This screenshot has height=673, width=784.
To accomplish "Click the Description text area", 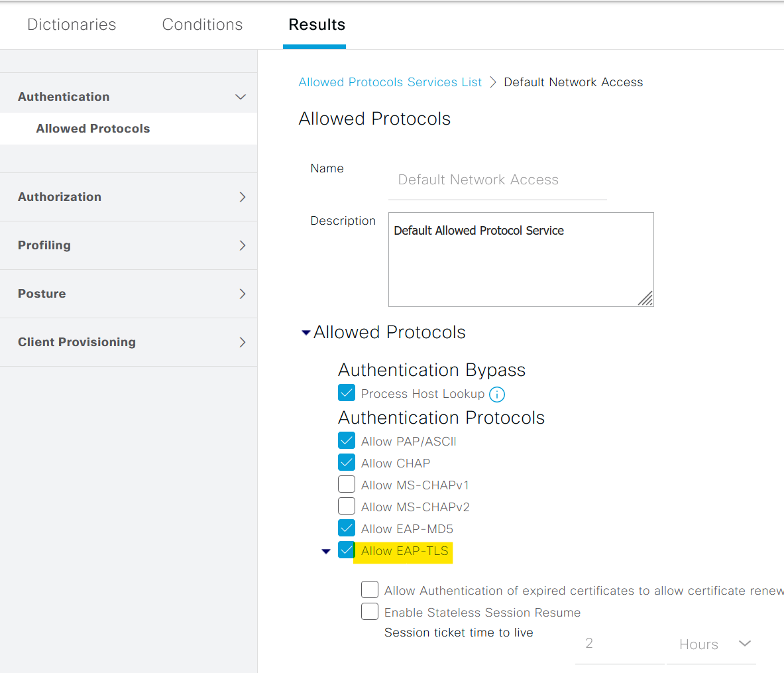I will (x=521, y=260).
